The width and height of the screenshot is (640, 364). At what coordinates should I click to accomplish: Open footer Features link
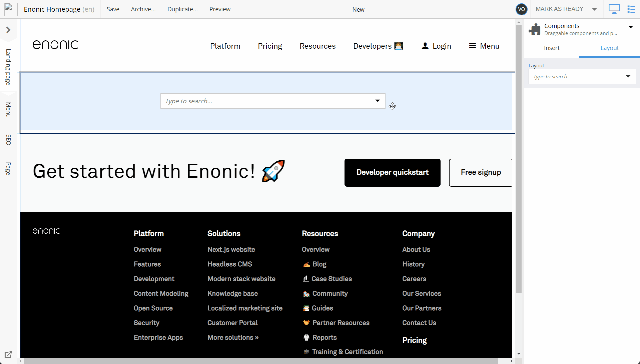pos(147,264)
